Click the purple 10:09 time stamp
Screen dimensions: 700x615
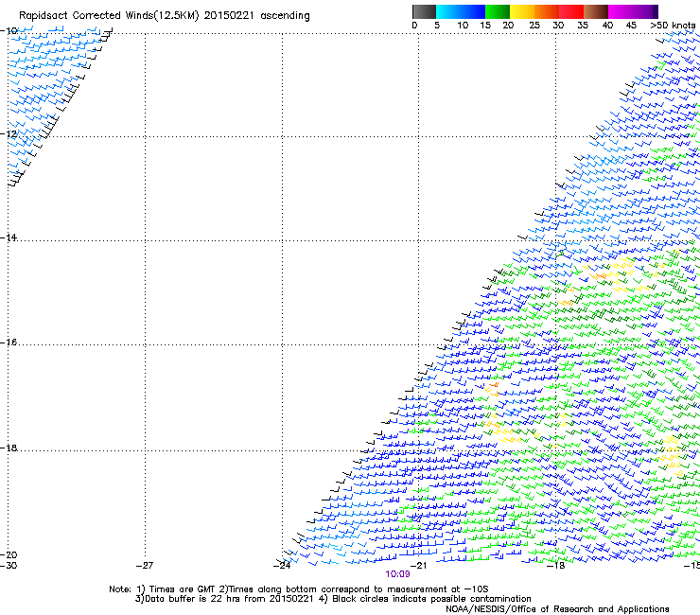tap(397, 574)
